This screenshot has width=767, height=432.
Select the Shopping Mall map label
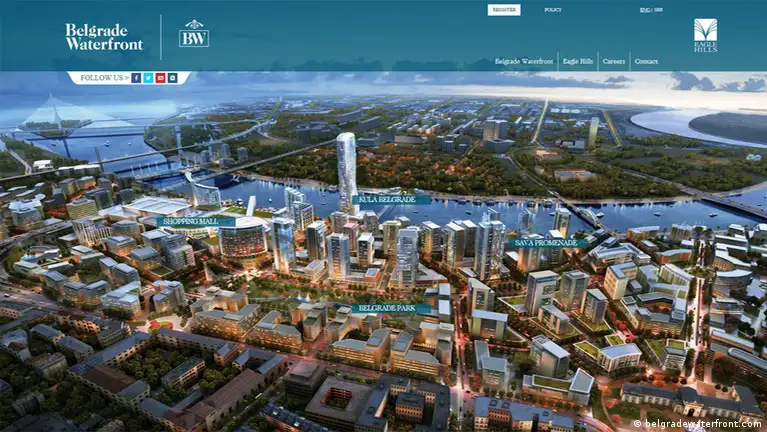pos(195,222)
